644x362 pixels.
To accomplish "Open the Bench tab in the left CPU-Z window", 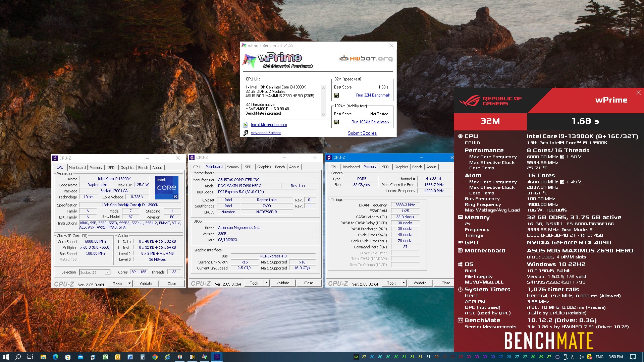I will pos(143,168).
